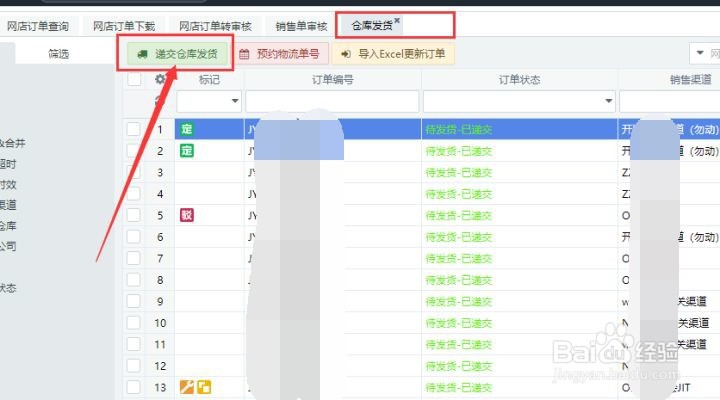Viewport: 720px width, 400px height.
Task: Sort by the 订单编号 column header
Action: click(x=332, y=79)
